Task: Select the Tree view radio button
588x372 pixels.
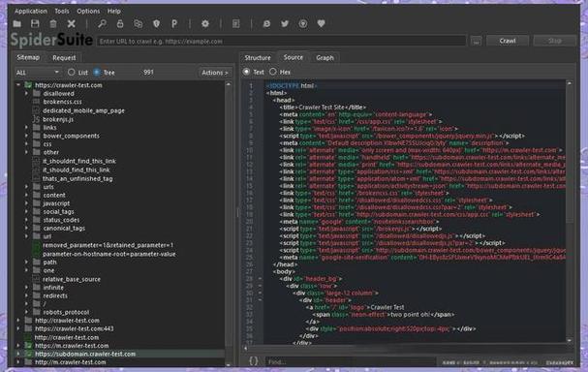Action: coord(97,73)
